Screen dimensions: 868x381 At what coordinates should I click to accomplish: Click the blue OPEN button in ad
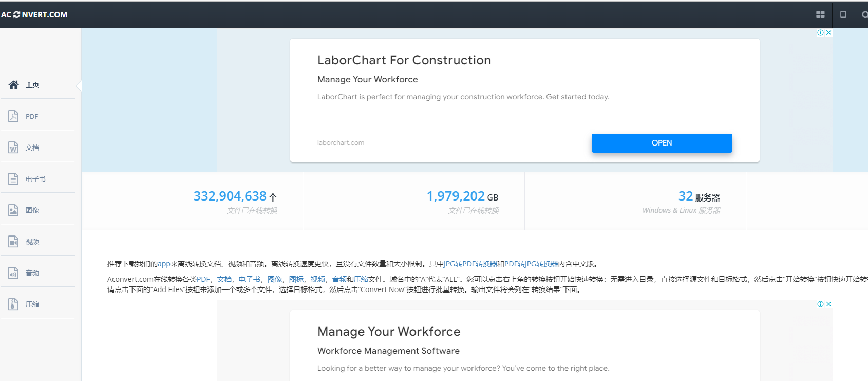pyautogui.click(x=662, y=143)
